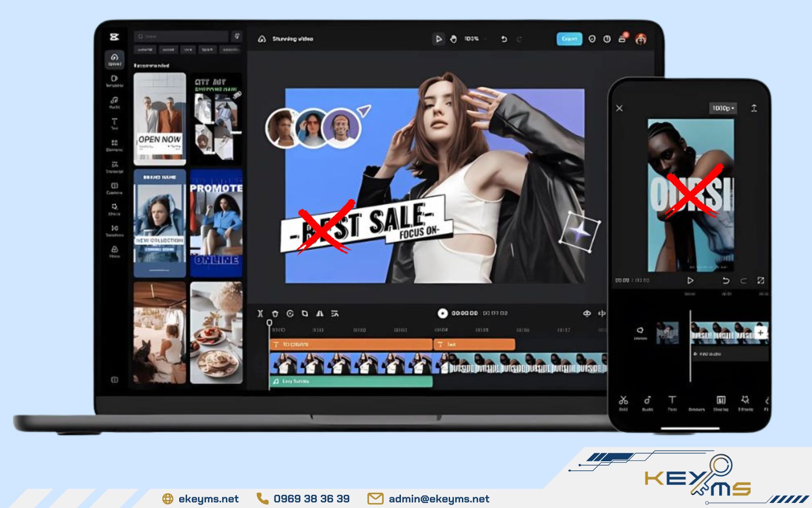Open the Elements panel in the sidebar
This screenshot has height=508, width=812.
coord(114,144)
